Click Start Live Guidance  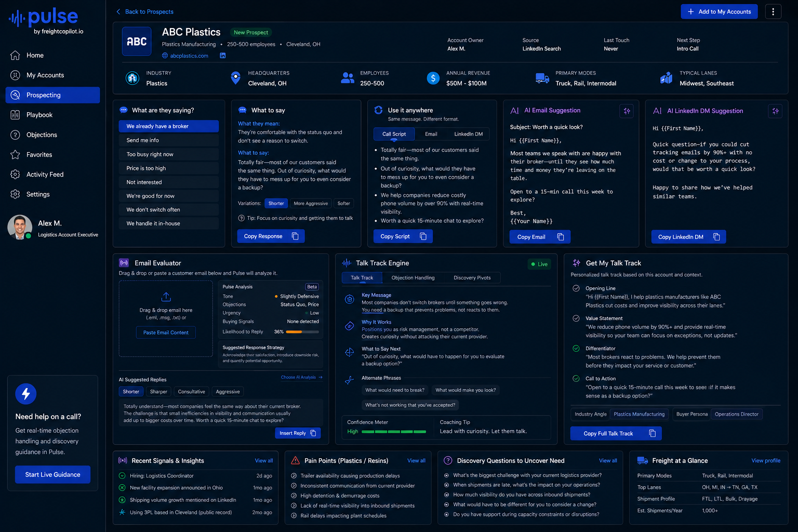[52, 475]
